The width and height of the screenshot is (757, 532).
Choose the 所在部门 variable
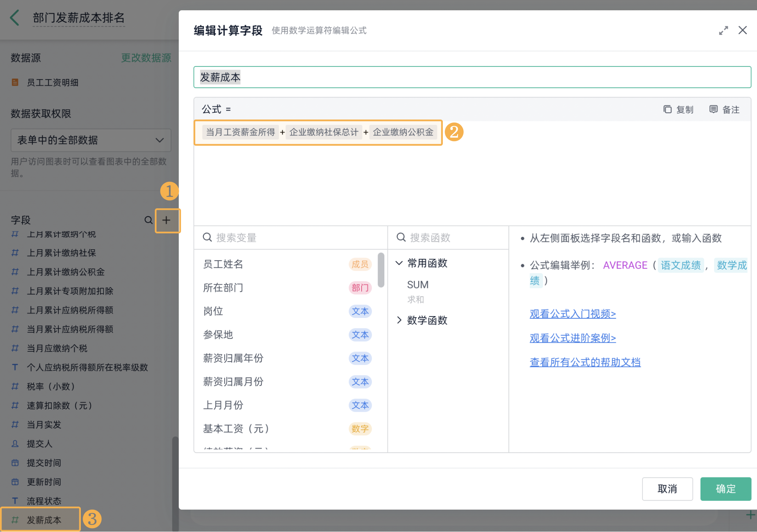(223, 288)
